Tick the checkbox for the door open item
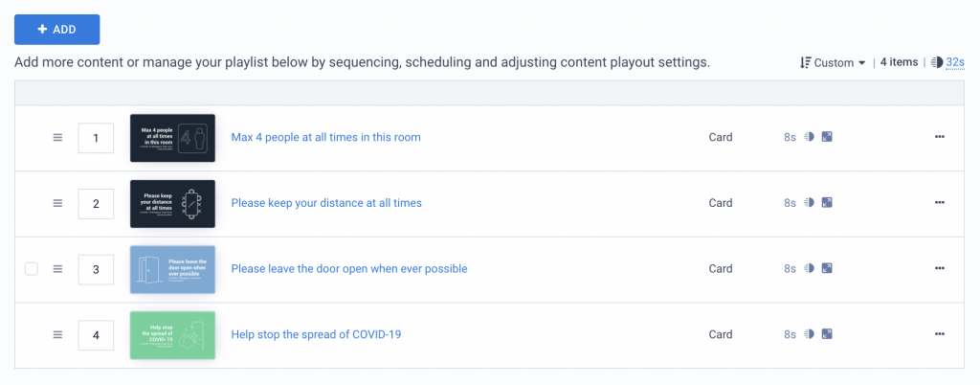The image size is (980, 385). [x=32, y=269]
